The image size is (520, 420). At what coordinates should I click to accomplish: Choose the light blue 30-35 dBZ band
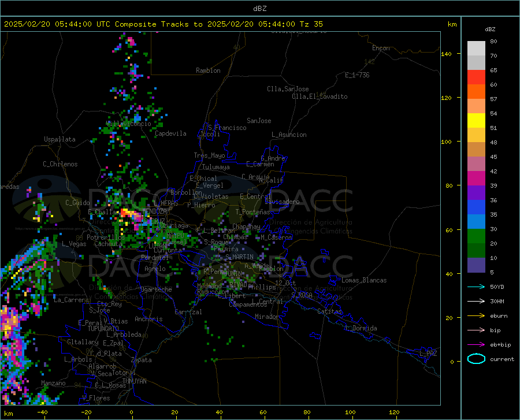tap(476, 222)
